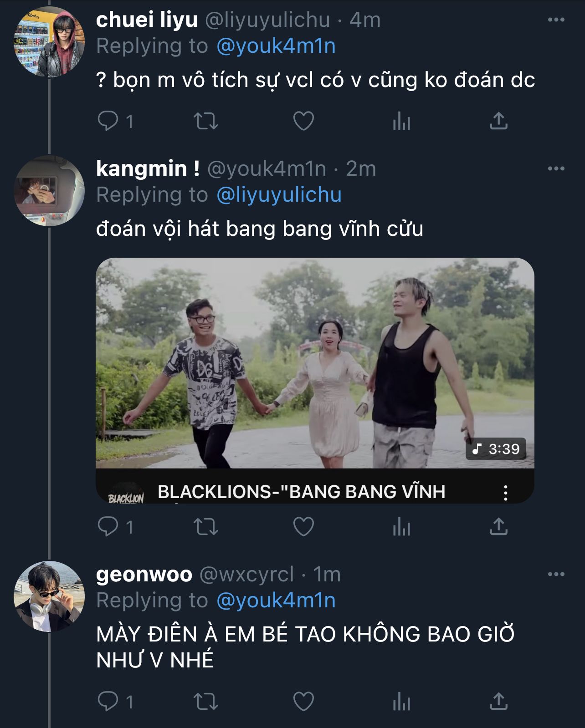This screenshot has width=585, height=728.
Task: View analytics for chuei liyu's tweet
Action: coord(401,121)
